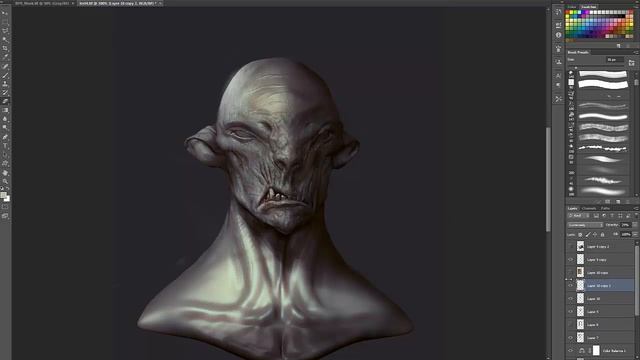Viewport: 640px width, 360px height.
Task: Select the Pen tool
Action: click(x=5, y=137)
